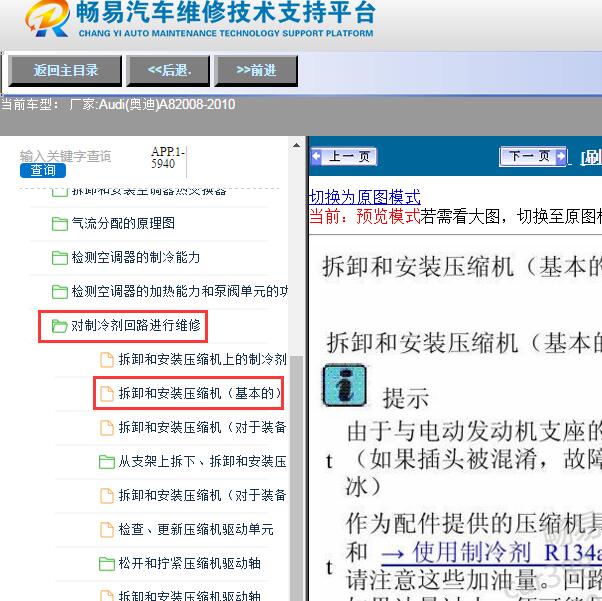Click document icon of 拆卸和安装压缩机（基本的）
This screenshot has height=601, width=602.
[107, 394]
